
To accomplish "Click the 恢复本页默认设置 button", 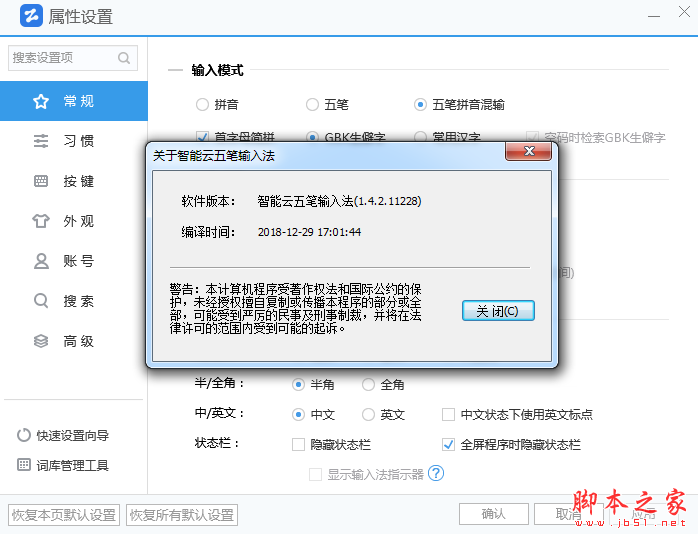I will pyautogui.click(x=64, y=515).
